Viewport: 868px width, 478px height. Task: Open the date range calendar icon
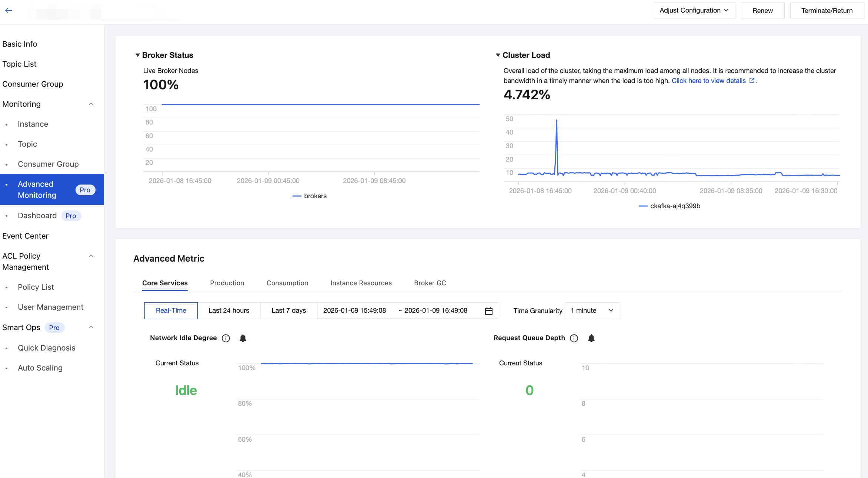[x=489, y=311]
